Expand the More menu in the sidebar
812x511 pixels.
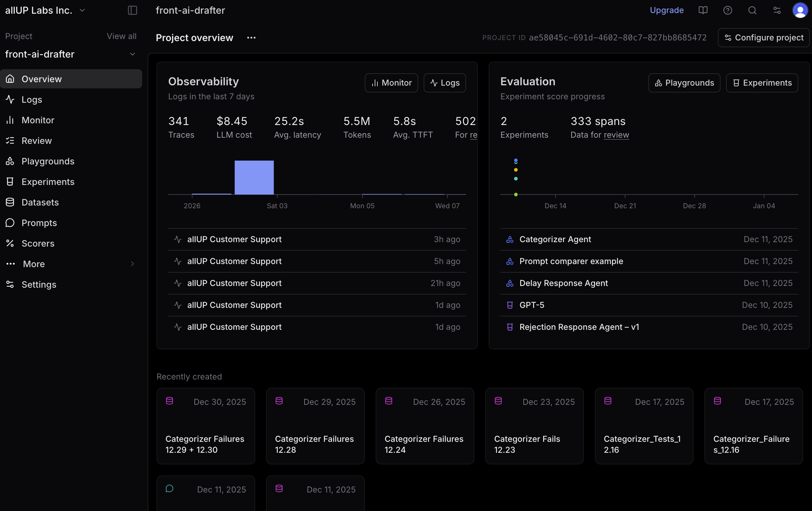pyautogui.click(x=33, y=264)
